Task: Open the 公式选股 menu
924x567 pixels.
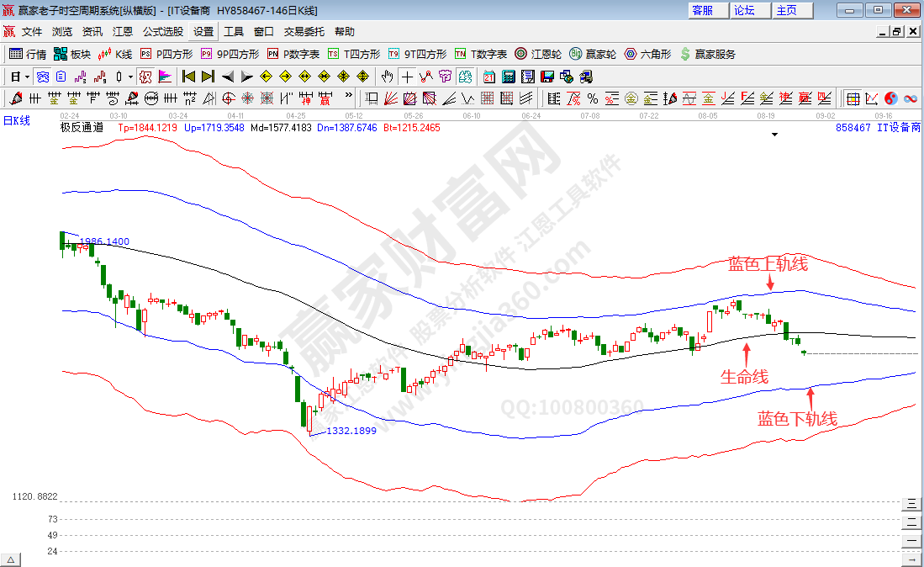Action: click(x=162, y=32)
